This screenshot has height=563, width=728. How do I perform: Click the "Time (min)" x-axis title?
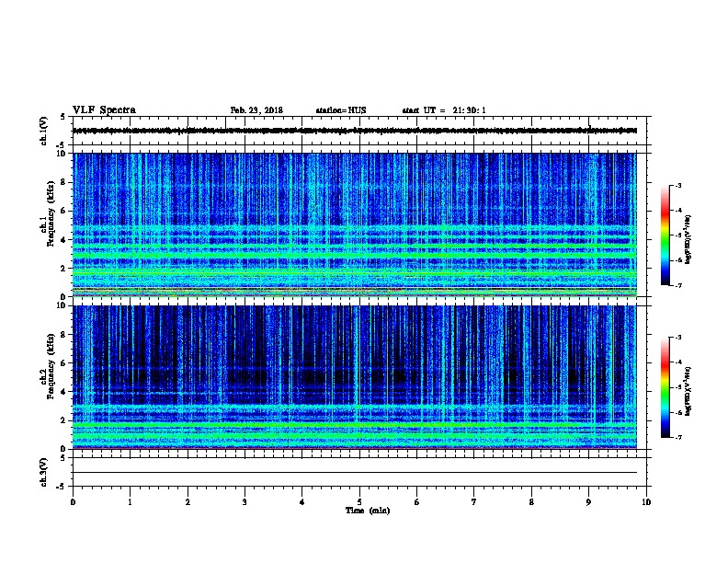click(x=368, y=511)
